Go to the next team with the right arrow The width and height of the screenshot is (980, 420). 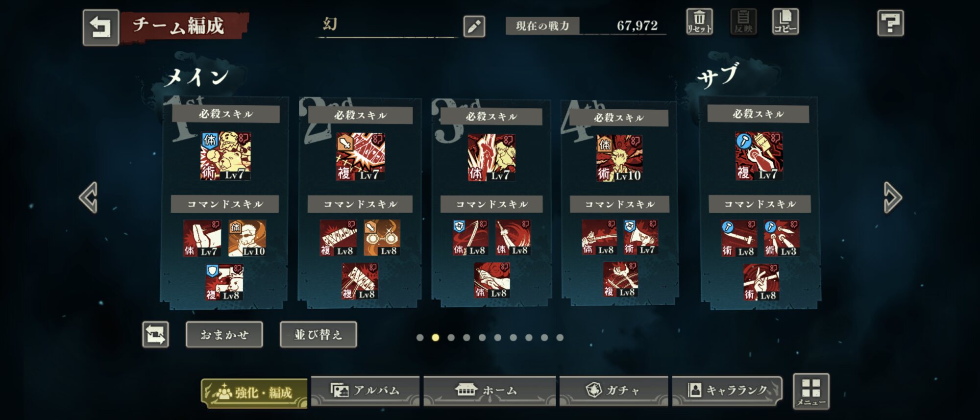coord(892,198)
